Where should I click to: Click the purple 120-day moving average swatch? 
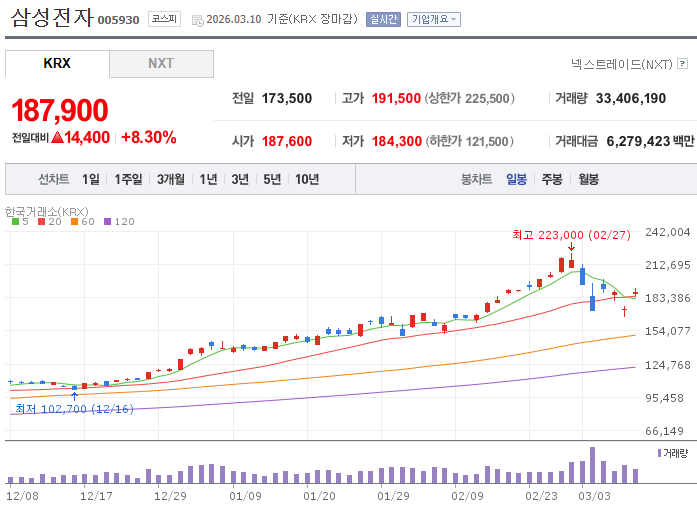pyautogui.click(x=108, y=221)
